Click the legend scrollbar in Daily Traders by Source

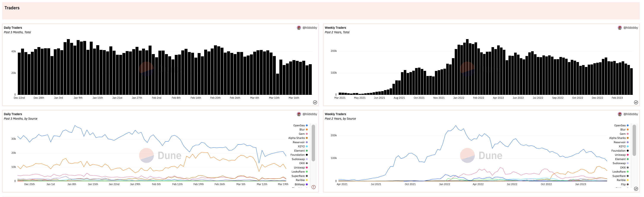[x=313, y=143]
